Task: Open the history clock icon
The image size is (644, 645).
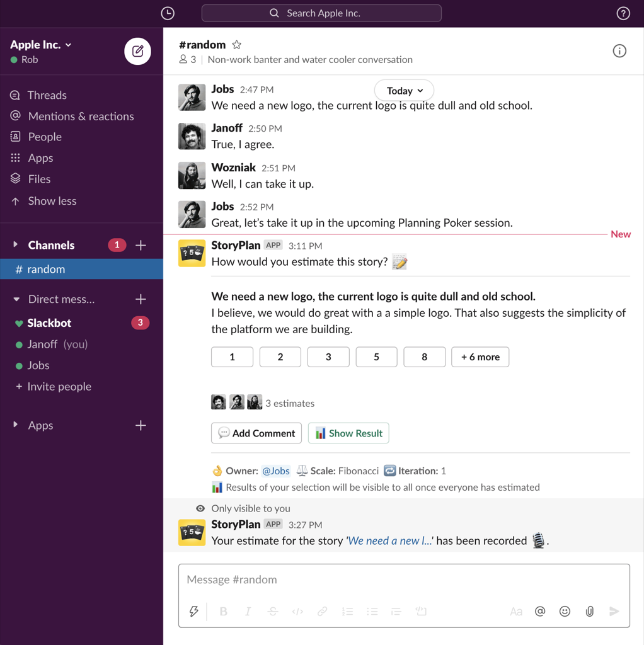Action: click(168, 13)
